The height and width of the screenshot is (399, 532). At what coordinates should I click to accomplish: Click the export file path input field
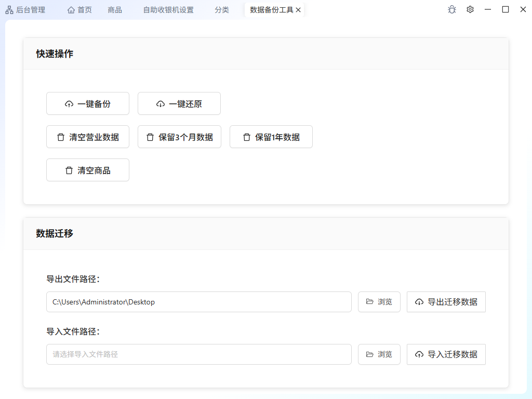(x=199, y=302)
